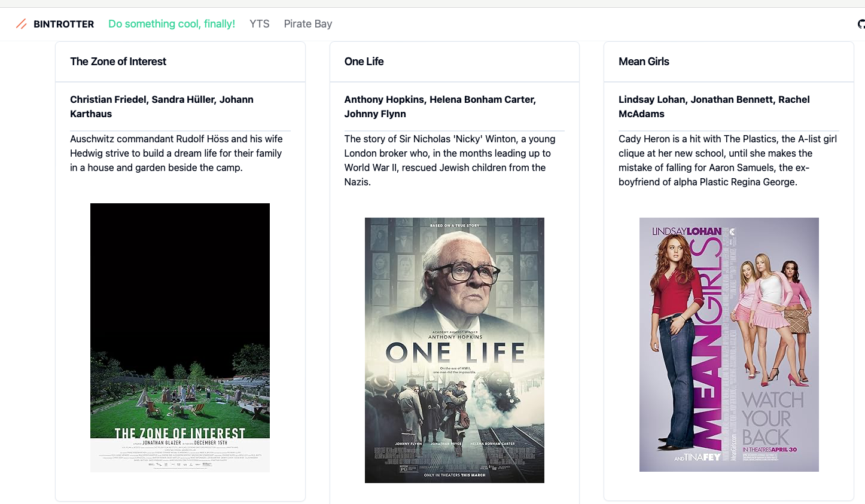The width and height of the screenshot is (865, 504).
Task: Switch to the YTS nav item
Action: coord(260,24)
